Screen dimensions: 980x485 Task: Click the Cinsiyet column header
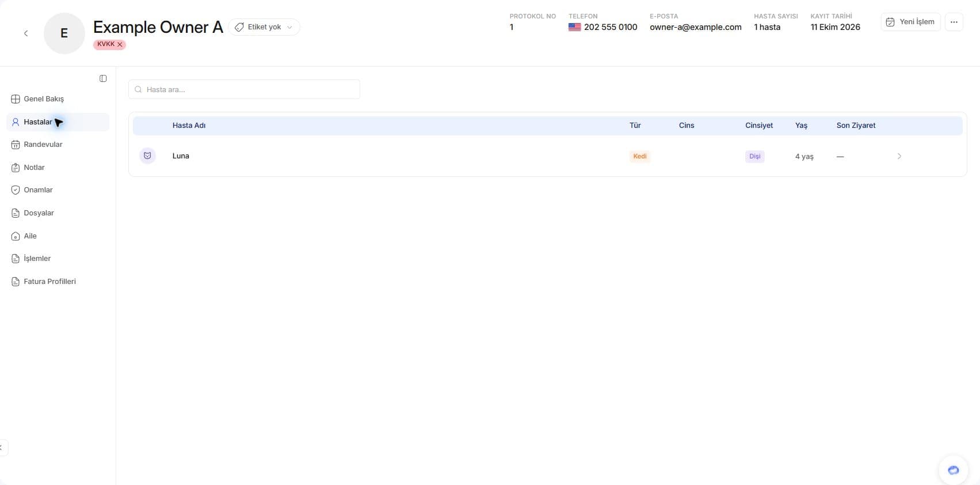click(x=759, y=126)
